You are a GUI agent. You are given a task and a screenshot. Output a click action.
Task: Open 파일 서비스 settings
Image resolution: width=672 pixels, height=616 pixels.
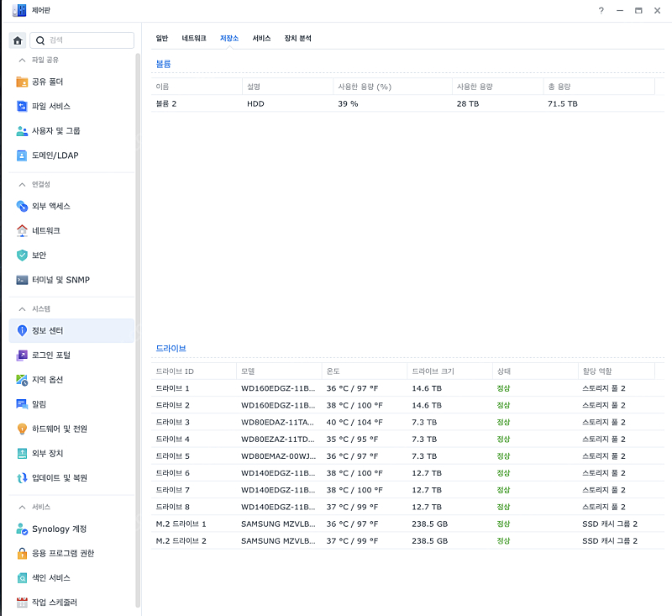21,106
